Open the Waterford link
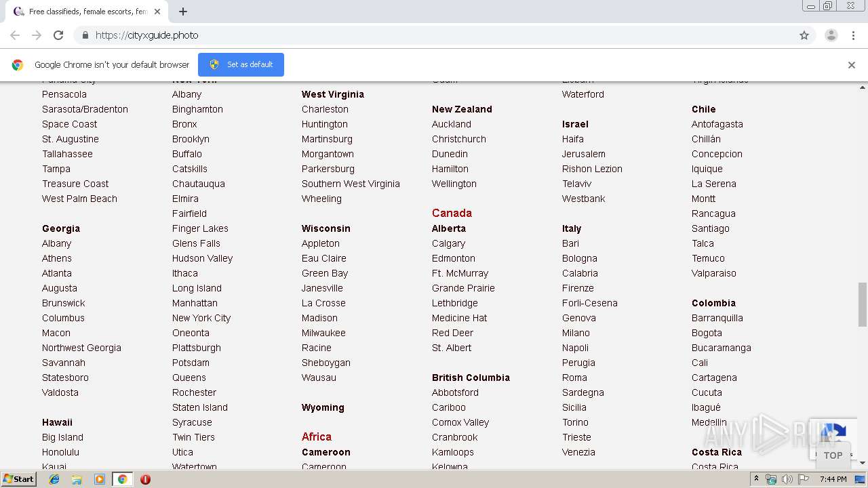Screen dimensions: 868x488 (583, 94)
